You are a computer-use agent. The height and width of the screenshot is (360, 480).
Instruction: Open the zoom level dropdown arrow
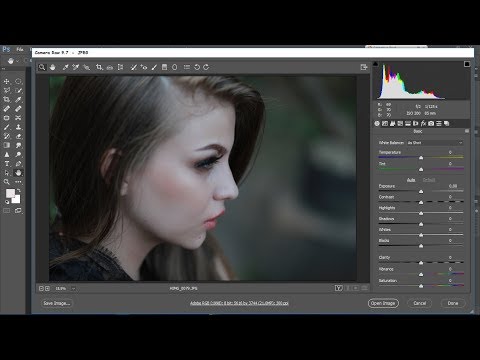[x=73, y=288]
